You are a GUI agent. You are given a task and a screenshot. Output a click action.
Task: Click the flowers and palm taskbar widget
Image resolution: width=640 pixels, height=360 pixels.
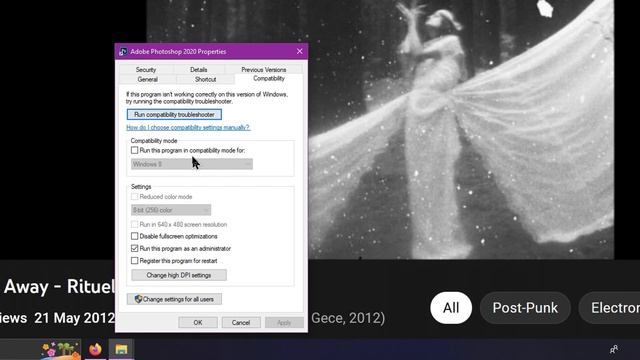pos(60,350)
